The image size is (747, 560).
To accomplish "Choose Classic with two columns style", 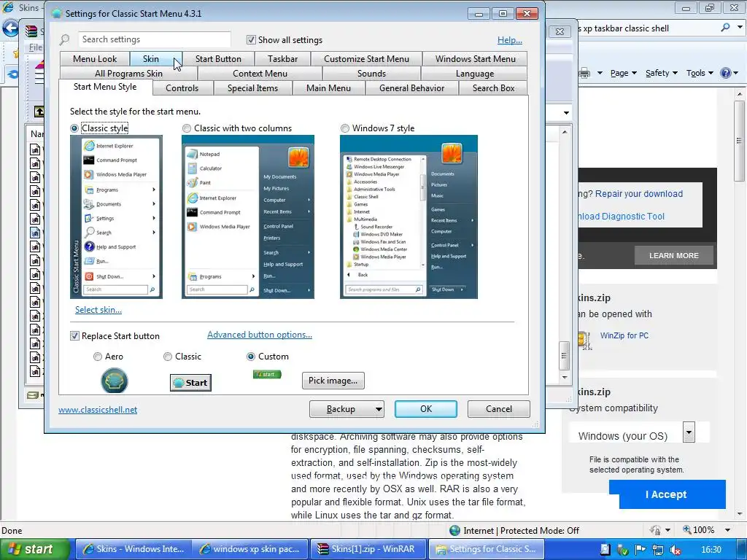I will coord(187,128).
